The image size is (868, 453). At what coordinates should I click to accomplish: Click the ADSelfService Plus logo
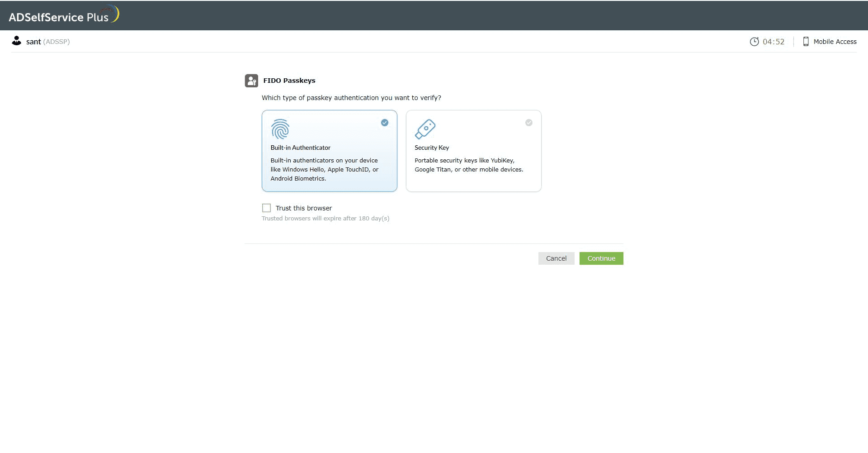coord(64,15)
